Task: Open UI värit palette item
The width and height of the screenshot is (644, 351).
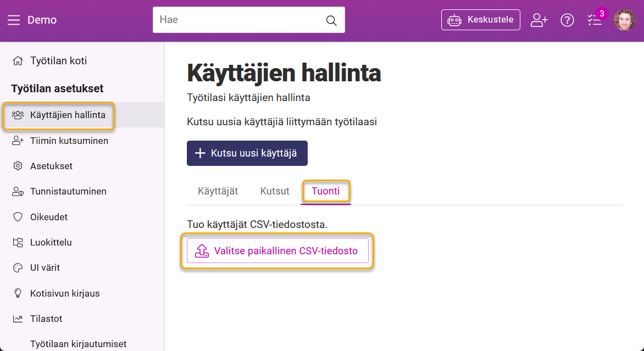Action: click(x=45, y=268)
